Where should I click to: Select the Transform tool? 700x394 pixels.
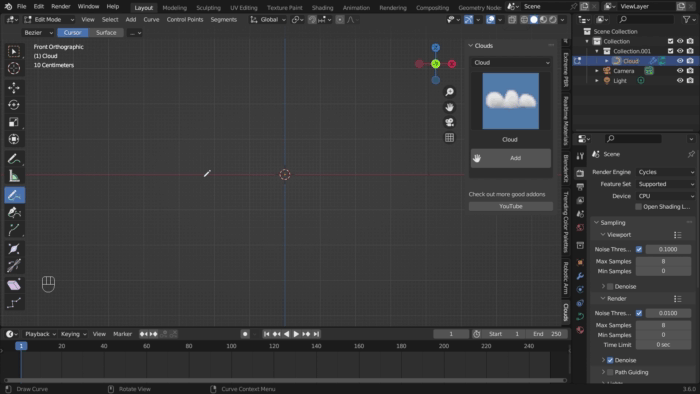(x=14, y=139)
